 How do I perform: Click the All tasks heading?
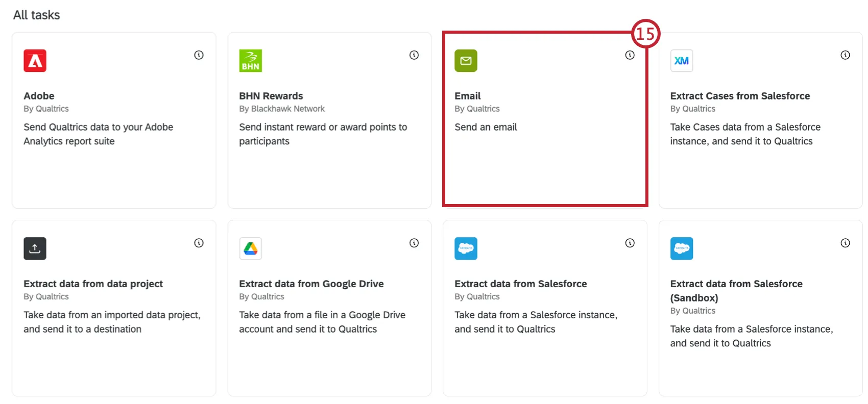point(36,15)
